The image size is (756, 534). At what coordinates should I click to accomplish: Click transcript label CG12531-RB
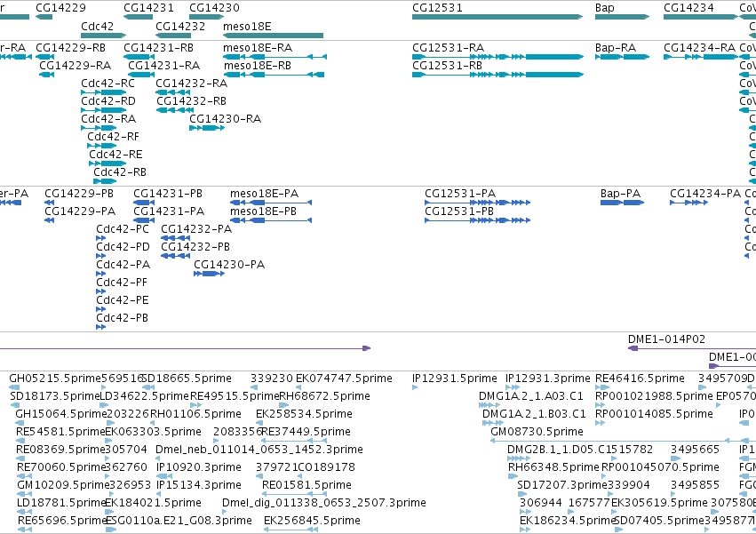point(448,65)
